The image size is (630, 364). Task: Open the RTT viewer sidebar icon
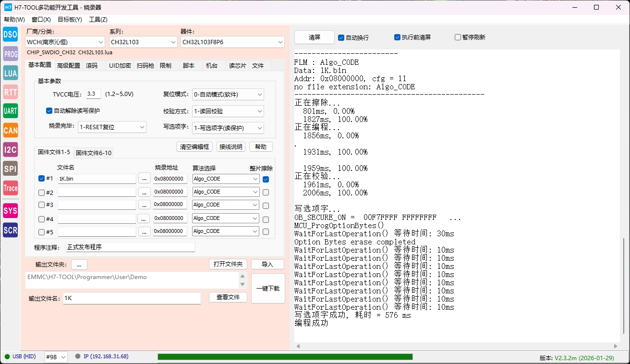coord(10,92)
